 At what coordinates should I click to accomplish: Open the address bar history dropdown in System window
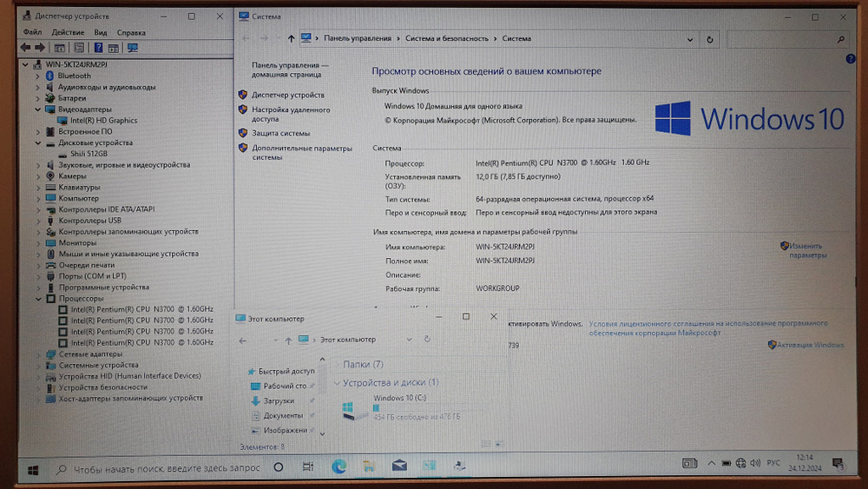point(690,39)
